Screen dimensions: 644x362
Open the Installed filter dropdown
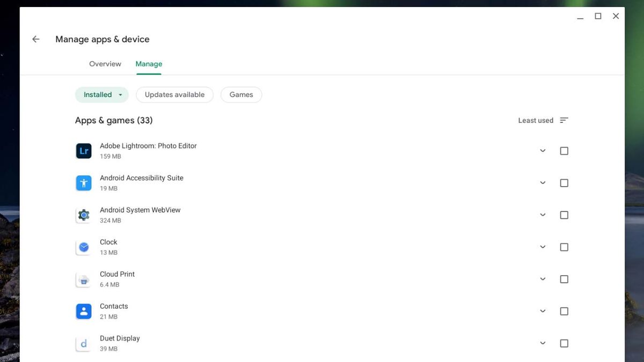(x=102, y=94)
